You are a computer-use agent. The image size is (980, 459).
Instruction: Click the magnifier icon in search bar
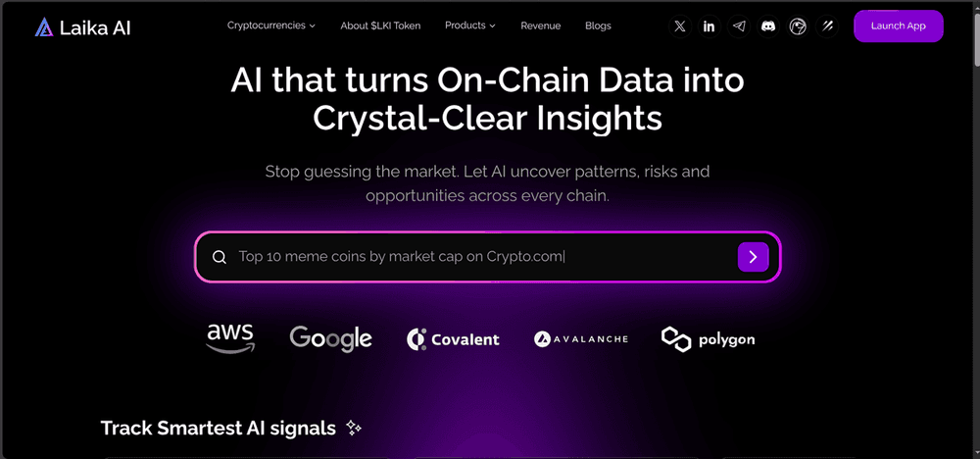(x=220, y=257)
